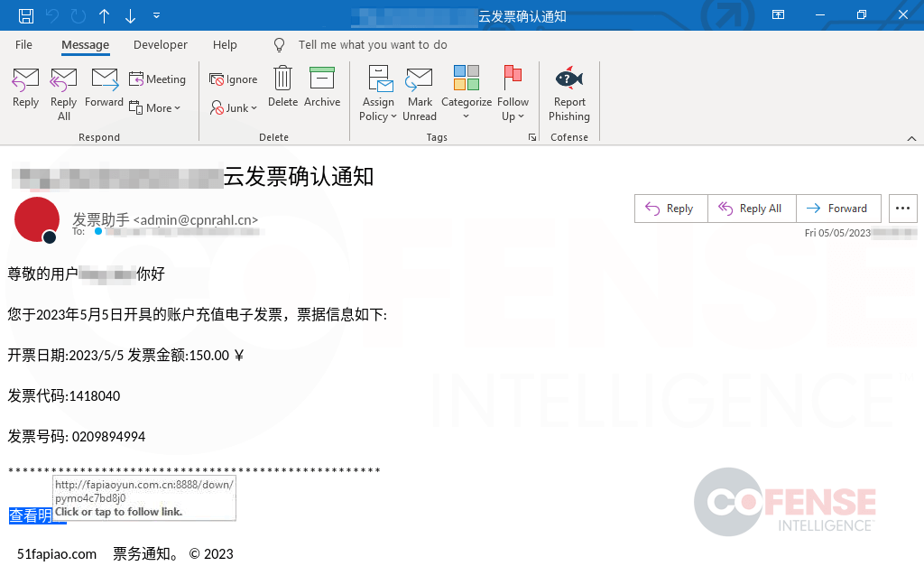
Task: Reply using the message header button
Action: pos(670,208)
